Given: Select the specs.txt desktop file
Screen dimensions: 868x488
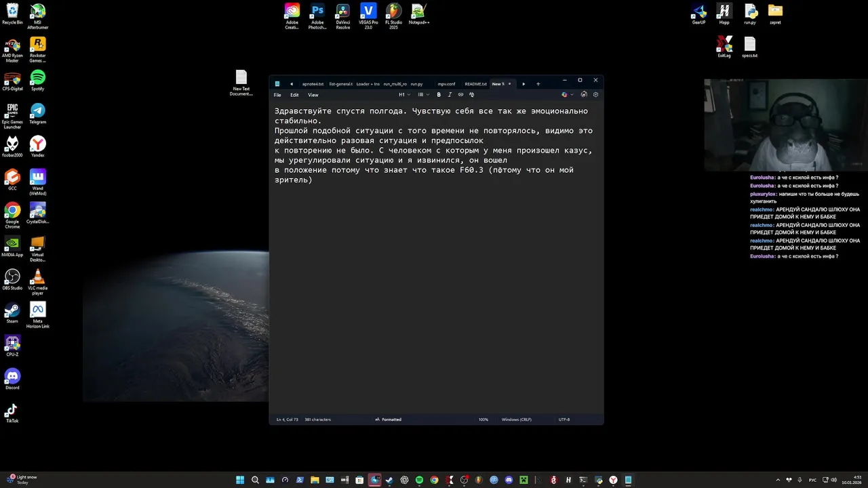Looking at the screenshot, I should point(750,47).
